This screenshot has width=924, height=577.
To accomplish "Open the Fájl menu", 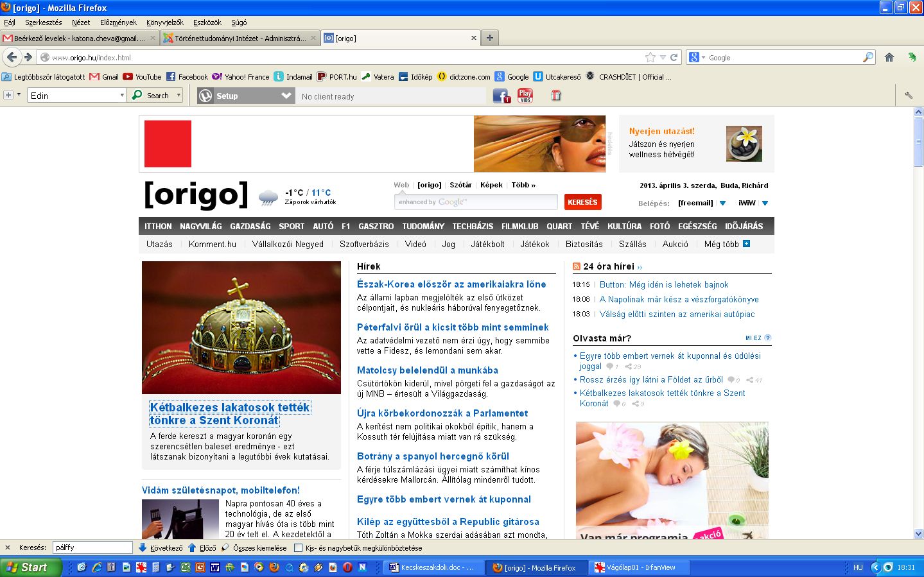I will 10,22.
